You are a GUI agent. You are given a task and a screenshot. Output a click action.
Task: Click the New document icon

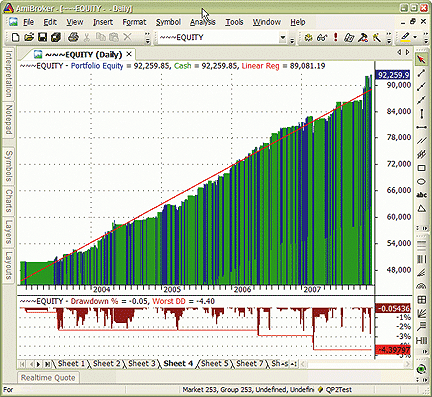[15, 37]
